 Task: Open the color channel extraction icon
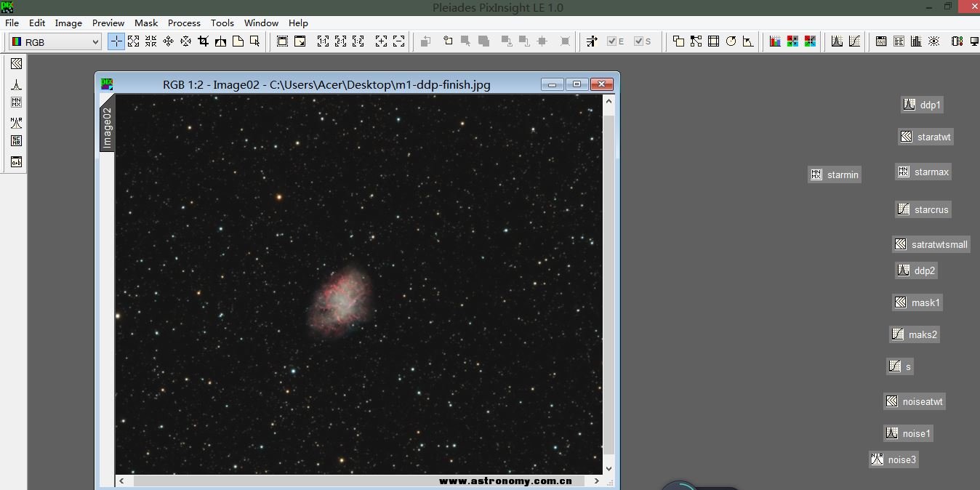click(792, 41)
